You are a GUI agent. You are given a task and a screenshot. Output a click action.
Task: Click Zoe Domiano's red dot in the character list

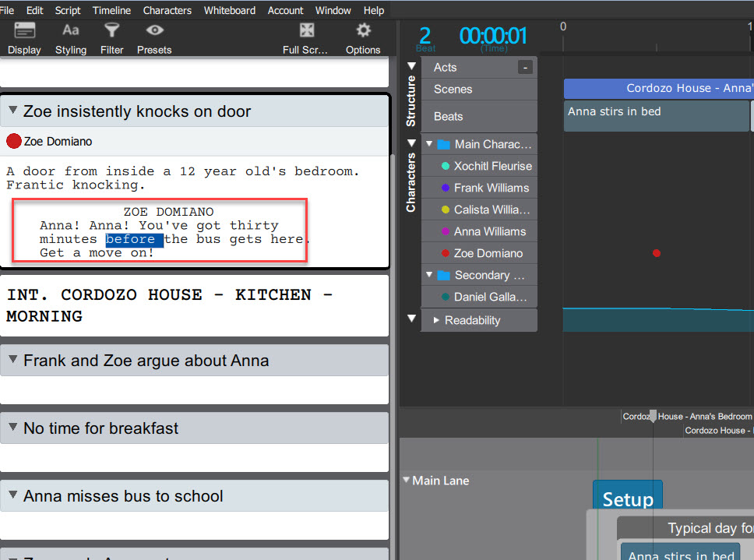click(x=446, y=253)
